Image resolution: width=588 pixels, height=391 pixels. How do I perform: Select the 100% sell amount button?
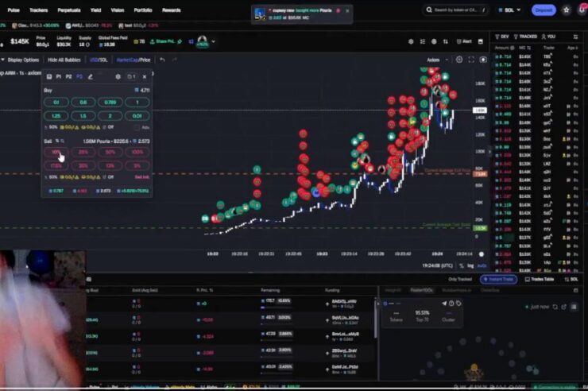(x=137, y=152)
